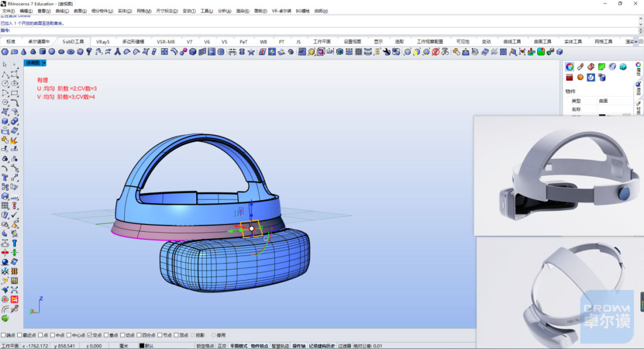644x349 pixels.
Task: Open the 透视图 viewport dropdown arrow
Action: pyautogui.click(x=44, y=63)
